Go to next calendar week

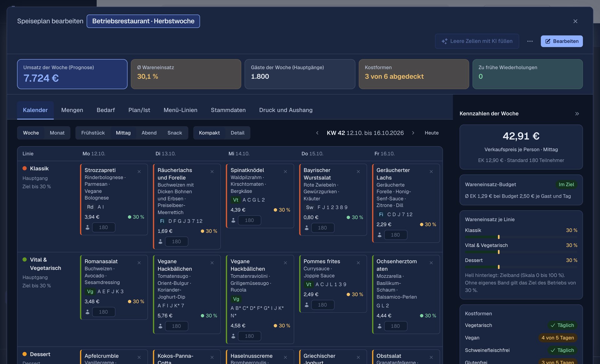(x=413, y=133)
